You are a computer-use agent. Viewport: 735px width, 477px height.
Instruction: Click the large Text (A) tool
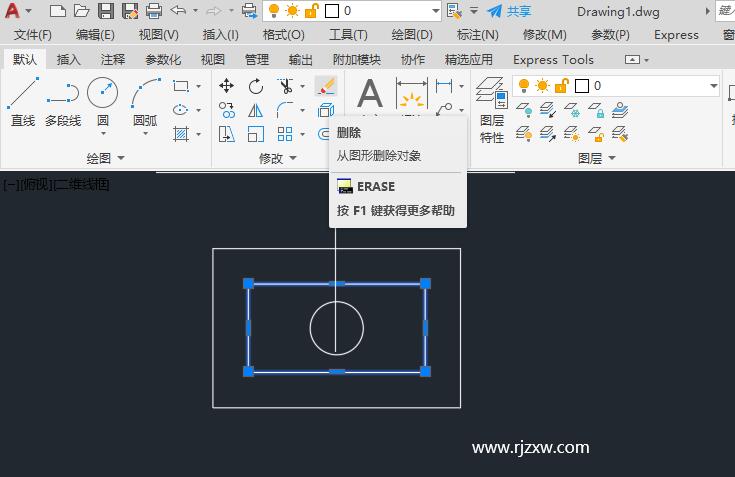pos(370,94)
